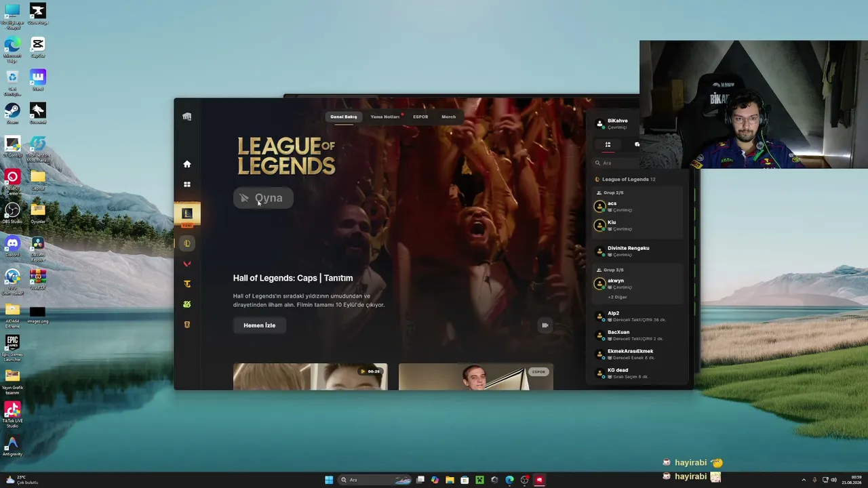This screenshot has width=868, height=488.
Task: Select the green 2XKO game icon
Action: (x=187, y=304)
